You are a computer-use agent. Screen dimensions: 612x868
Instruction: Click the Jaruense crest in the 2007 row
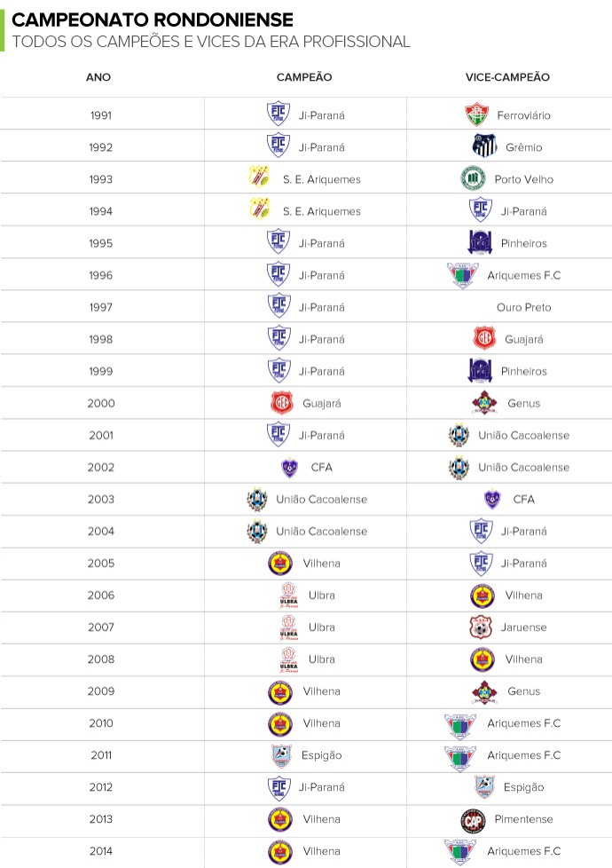click(481, 627)
